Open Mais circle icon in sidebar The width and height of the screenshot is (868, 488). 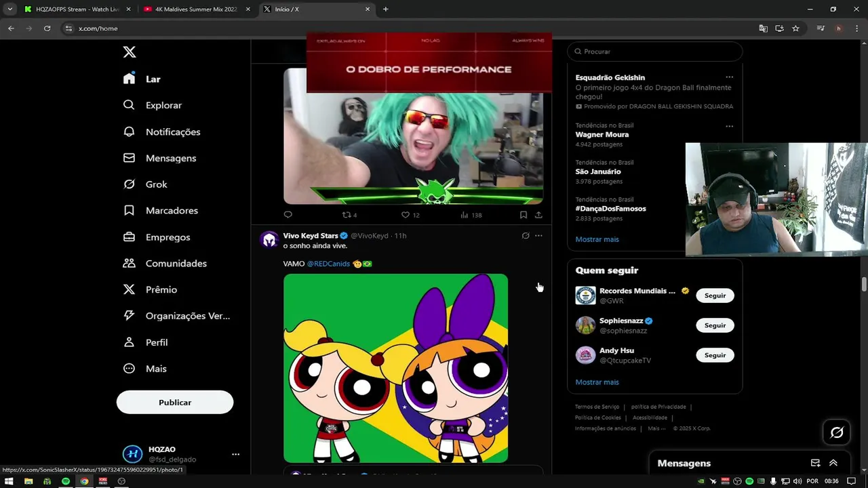coord(129,369)
